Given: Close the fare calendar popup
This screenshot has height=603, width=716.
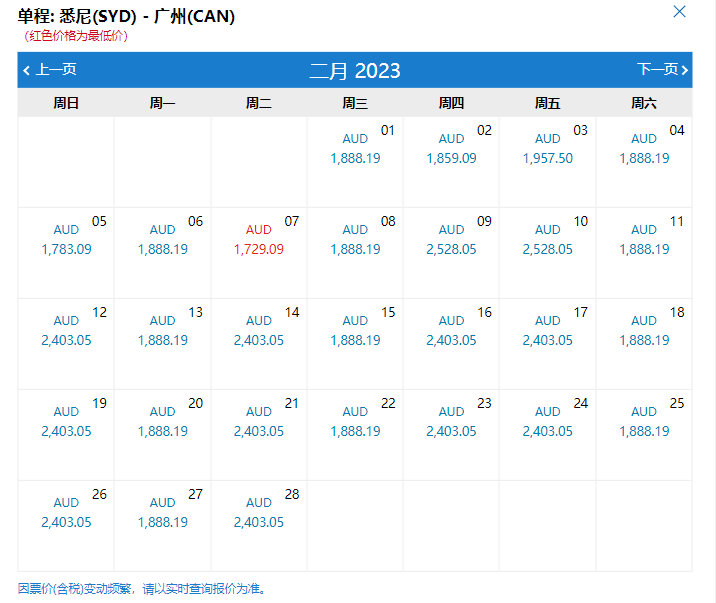Looking at the screenshot, I should (679, 11).
